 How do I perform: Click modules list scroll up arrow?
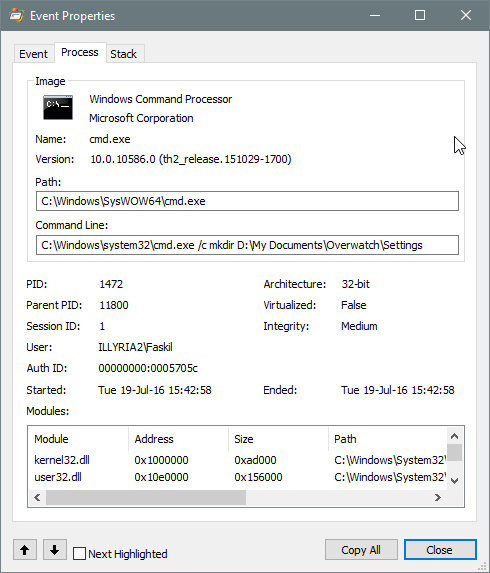coord(455,436)
